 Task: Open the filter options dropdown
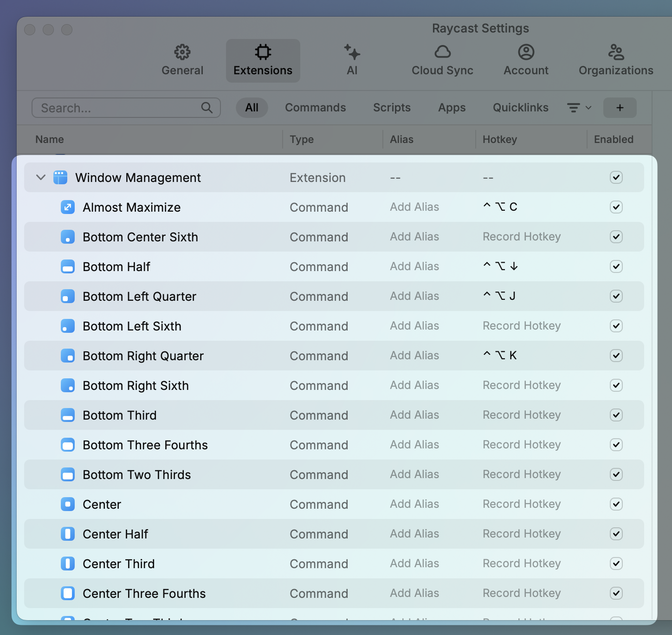click(579, 108)
